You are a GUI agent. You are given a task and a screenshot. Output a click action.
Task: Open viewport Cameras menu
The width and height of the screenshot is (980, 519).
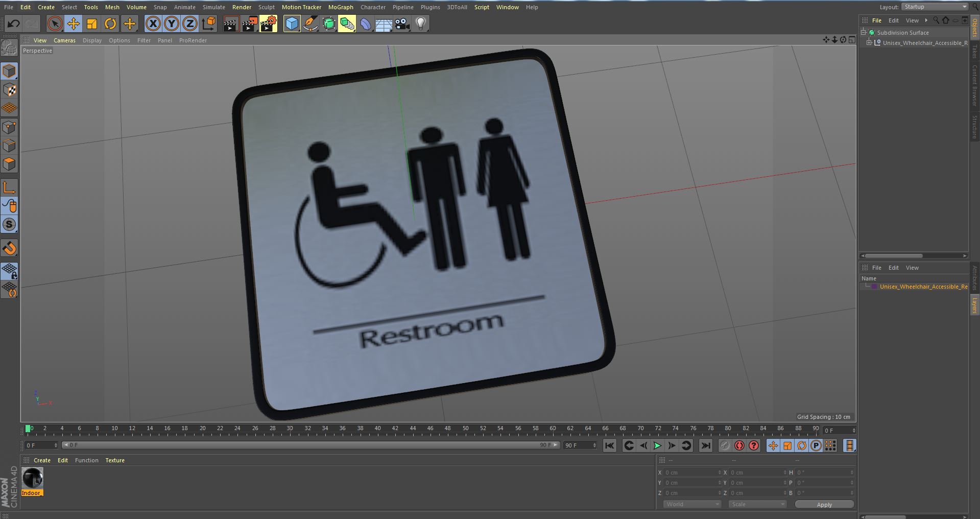click(x=64, y=40)
